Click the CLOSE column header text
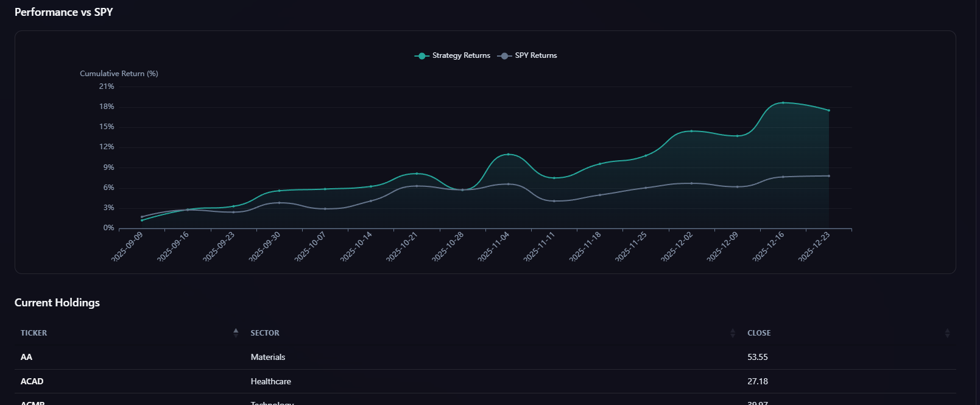This screenshot has width=980, height=405. click(759, 333)
